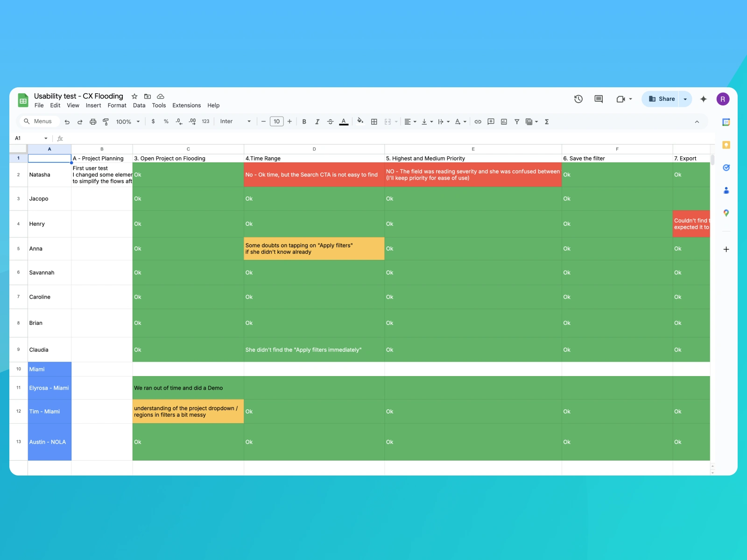Open the vertical align dropdown
This screenshot has width=747, height=560.
[427, 121]
